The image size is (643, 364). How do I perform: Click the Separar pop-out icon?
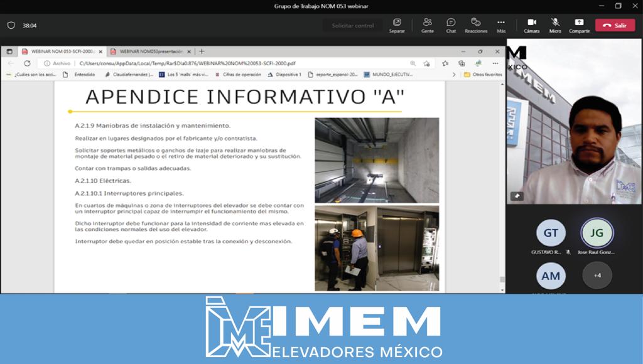click(397, 25)
